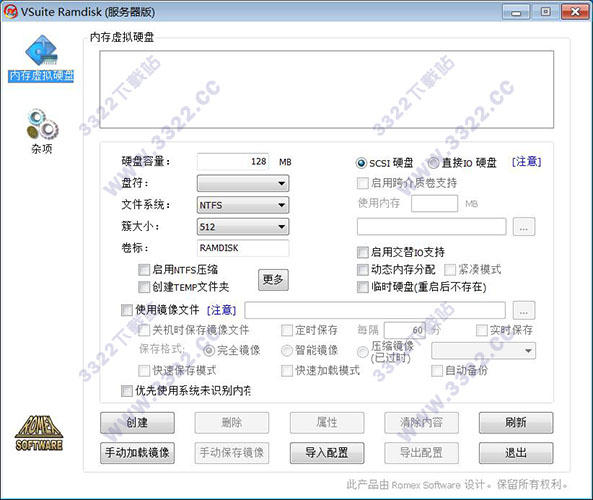Click the 导出配置 button
This screenshot has width=593, height=500.
click(422, 453)
